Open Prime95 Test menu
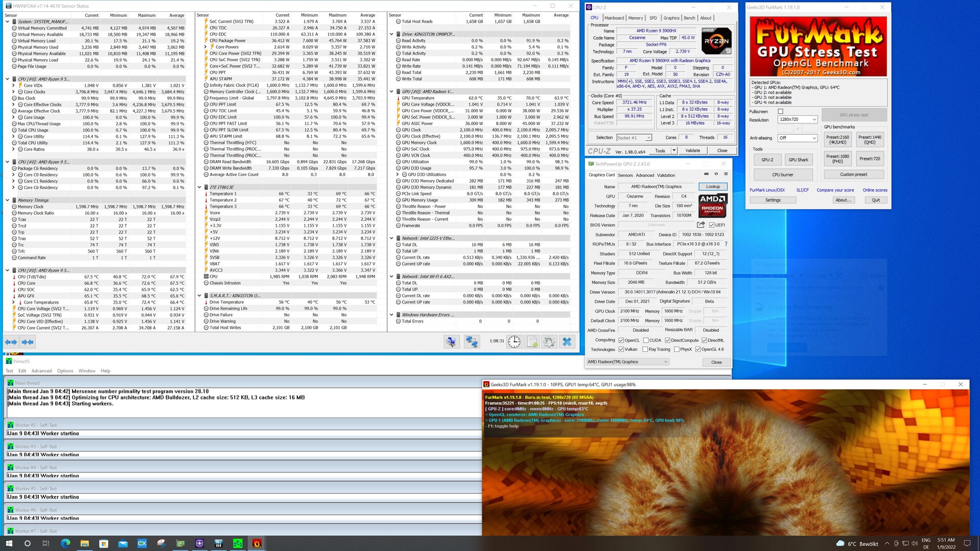 [x=9, y=371]
